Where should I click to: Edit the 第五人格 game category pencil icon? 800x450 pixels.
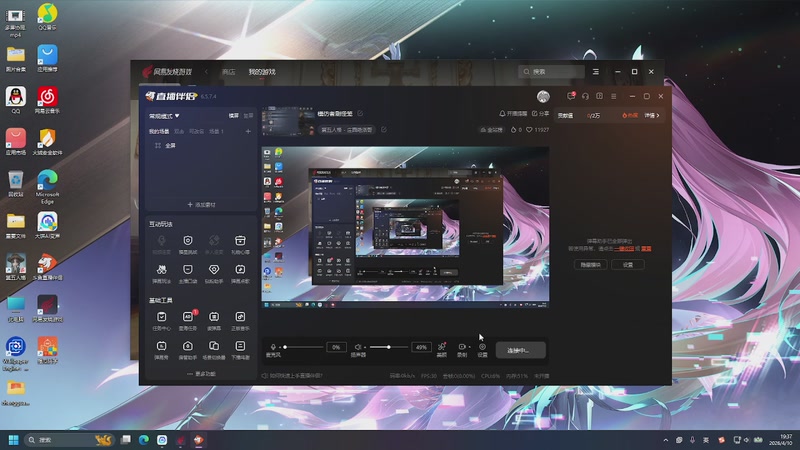(384, 130)
